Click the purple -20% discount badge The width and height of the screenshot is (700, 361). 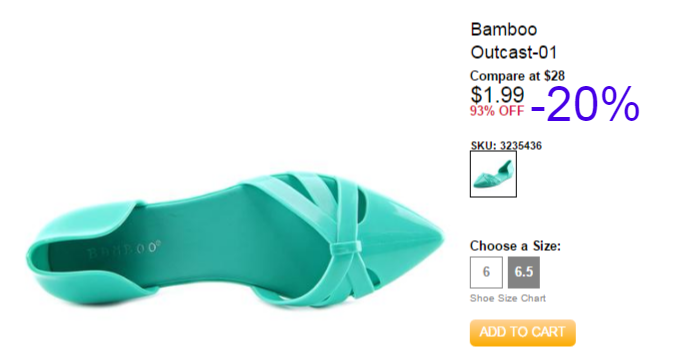(x=585, y=104)
